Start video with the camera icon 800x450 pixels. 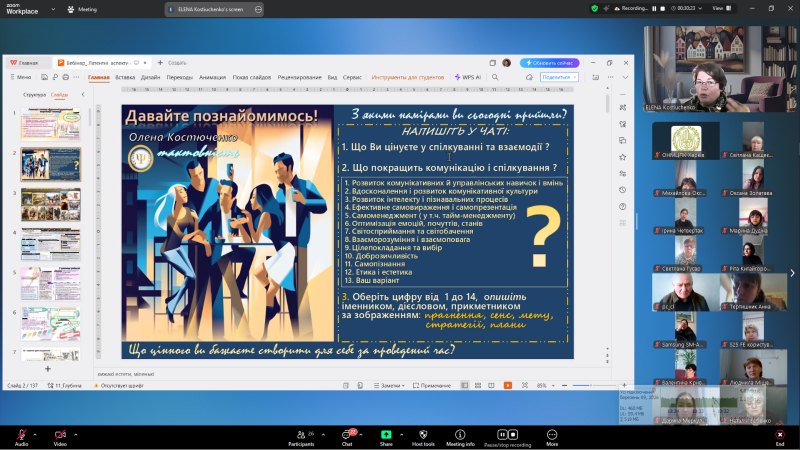click(x=60, y=434)
